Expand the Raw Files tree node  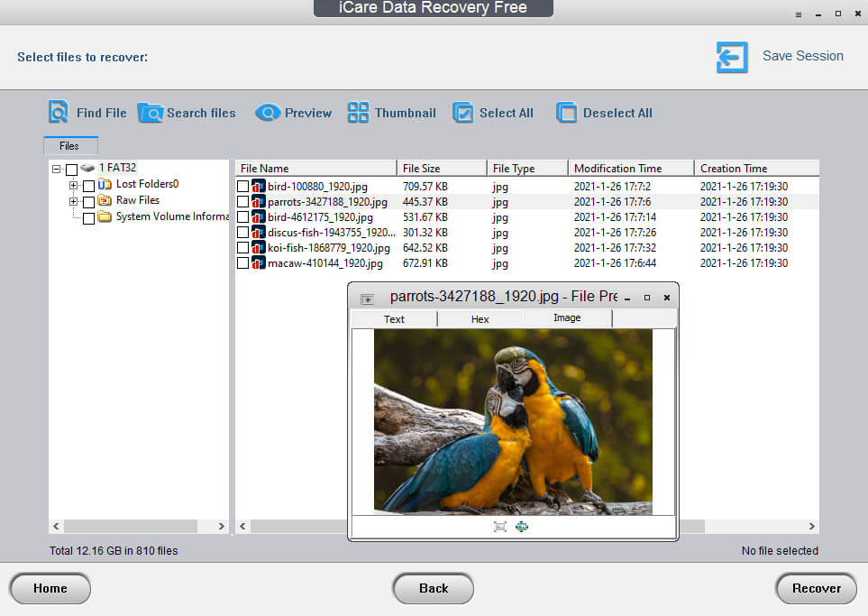pos(73,202)
